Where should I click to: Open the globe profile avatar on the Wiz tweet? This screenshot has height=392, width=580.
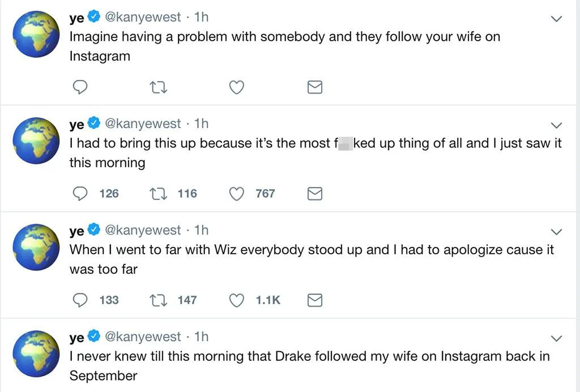click(36, 247)
